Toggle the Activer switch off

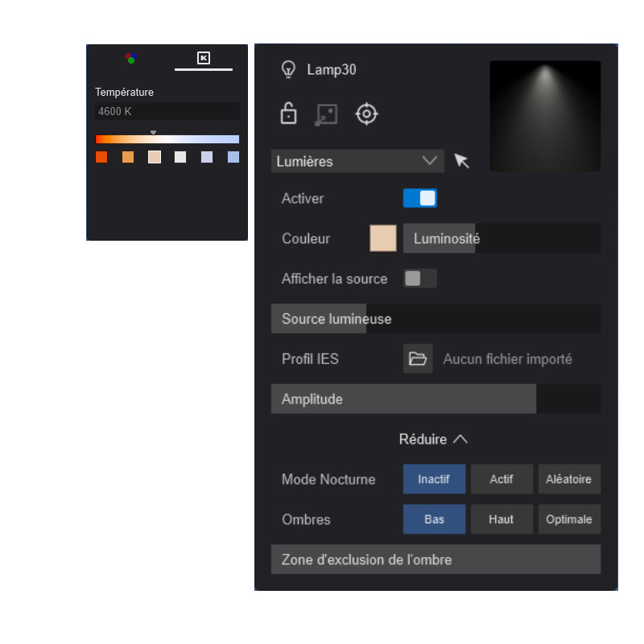(x=419, y=198)
